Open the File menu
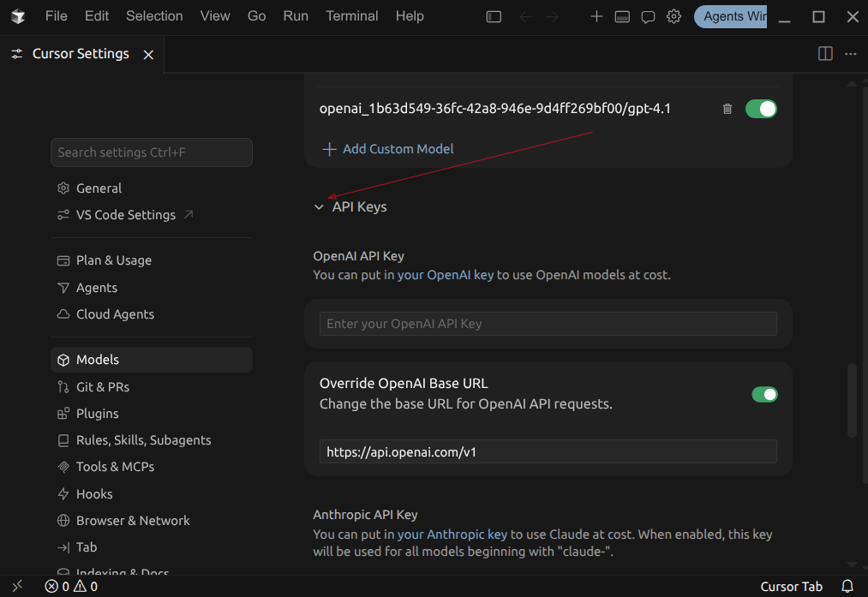This screenshot has width=868, height=597. pos(57,16)
